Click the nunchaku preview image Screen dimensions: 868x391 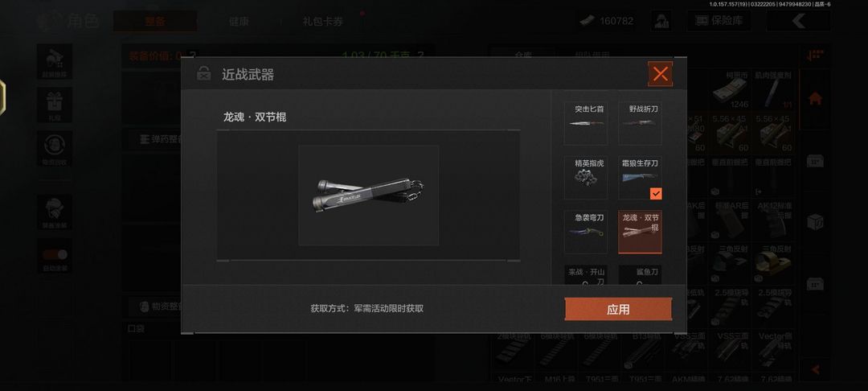tap(369, 195)
